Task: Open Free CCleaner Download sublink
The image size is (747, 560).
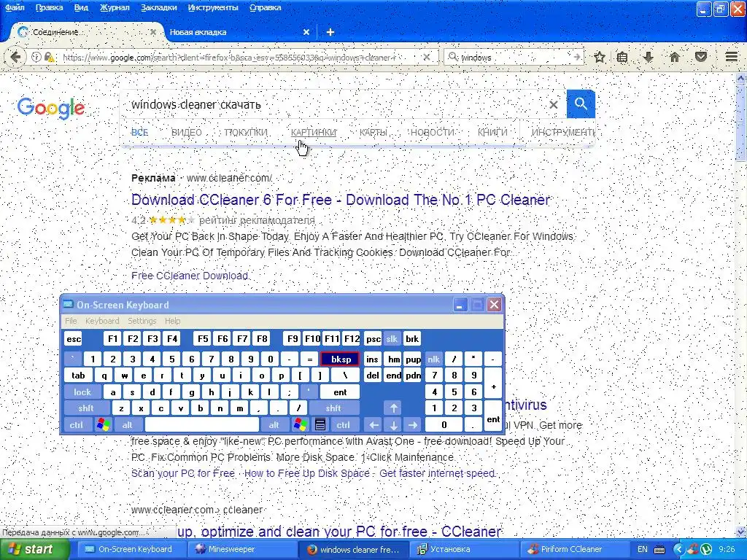Action: [190, 276]
